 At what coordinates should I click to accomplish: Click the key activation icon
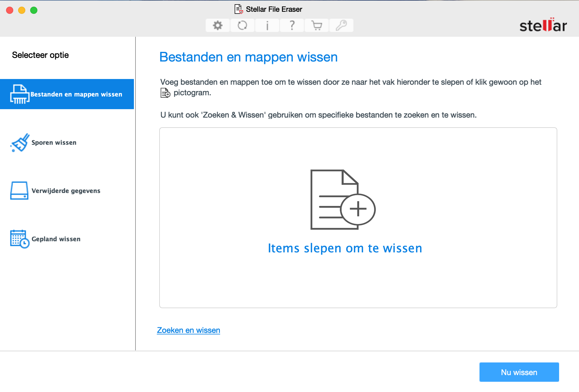point(341,25)
